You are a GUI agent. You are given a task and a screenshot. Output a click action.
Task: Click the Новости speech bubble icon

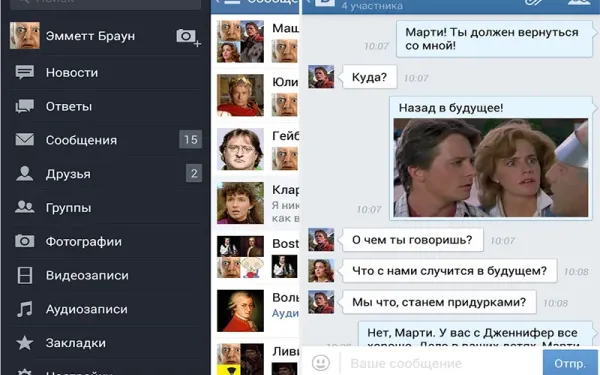click(25, 72)
